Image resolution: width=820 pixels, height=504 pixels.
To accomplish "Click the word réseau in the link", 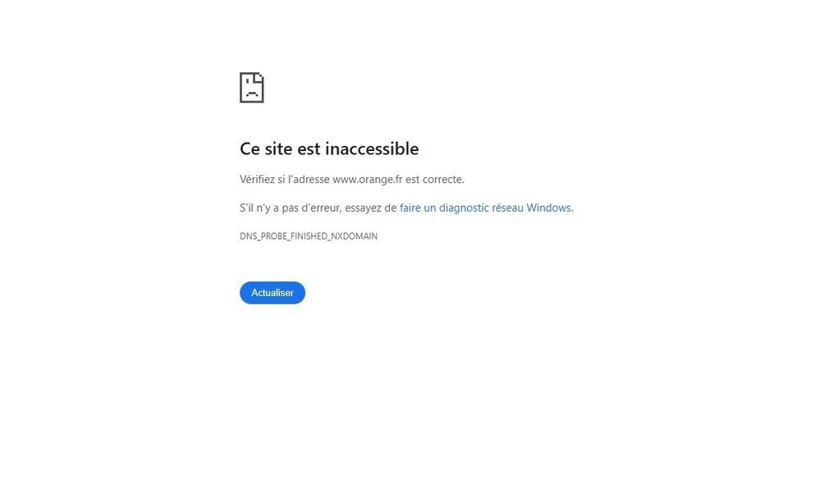I will (x=507, y=208).
